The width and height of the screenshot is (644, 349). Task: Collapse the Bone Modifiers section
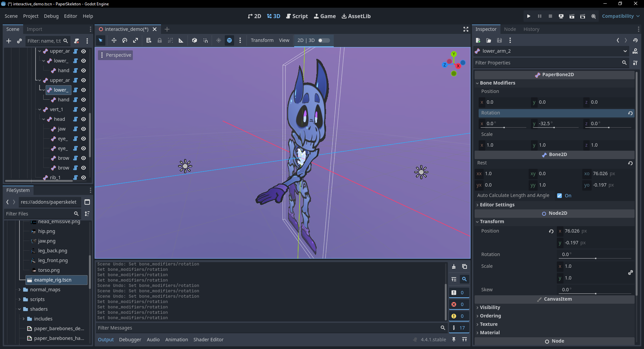(x=497, y=83)
